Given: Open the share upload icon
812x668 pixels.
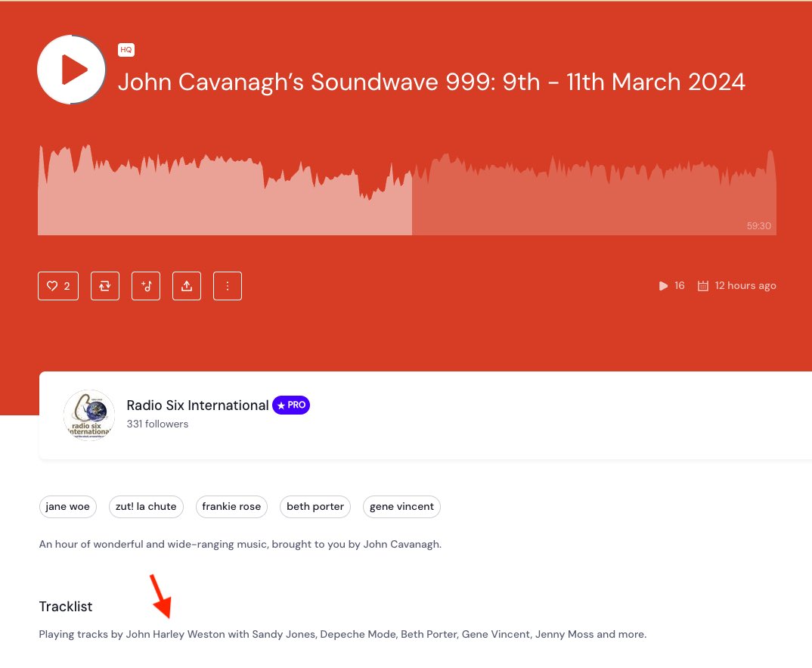Looking at the screenshot, I should (187, 286).
